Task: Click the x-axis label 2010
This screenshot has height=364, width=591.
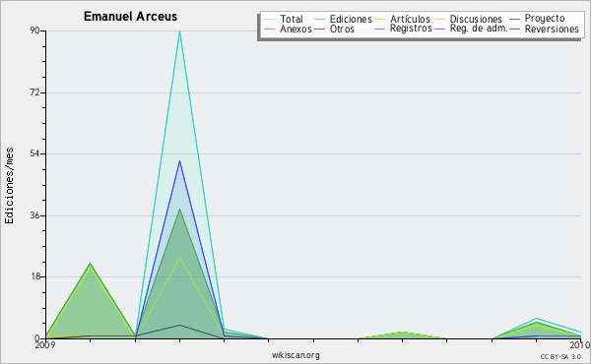Action: pos(580,344)
